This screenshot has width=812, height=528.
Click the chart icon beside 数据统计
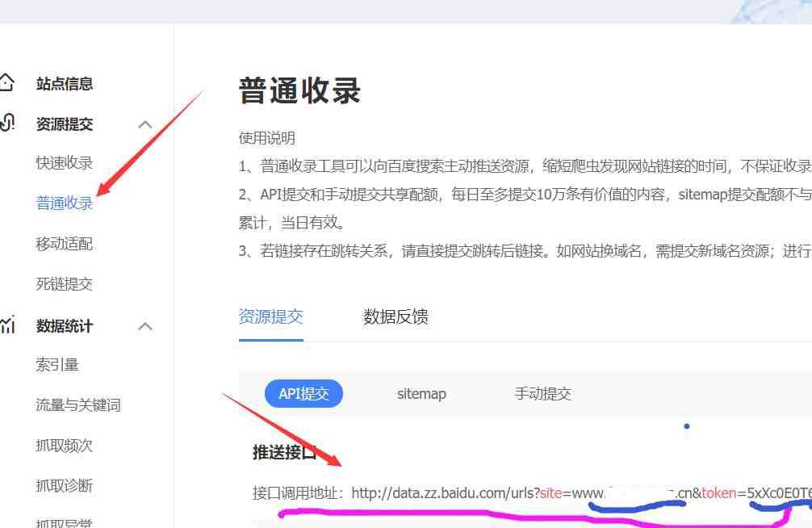point(7,325)
